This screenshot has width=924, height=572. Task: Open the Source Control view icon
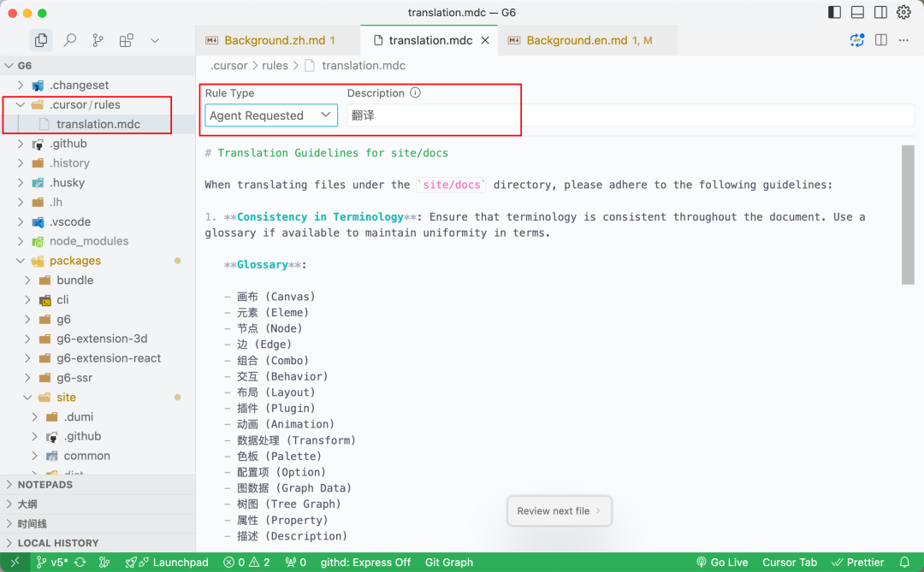[x=98, y=40]
